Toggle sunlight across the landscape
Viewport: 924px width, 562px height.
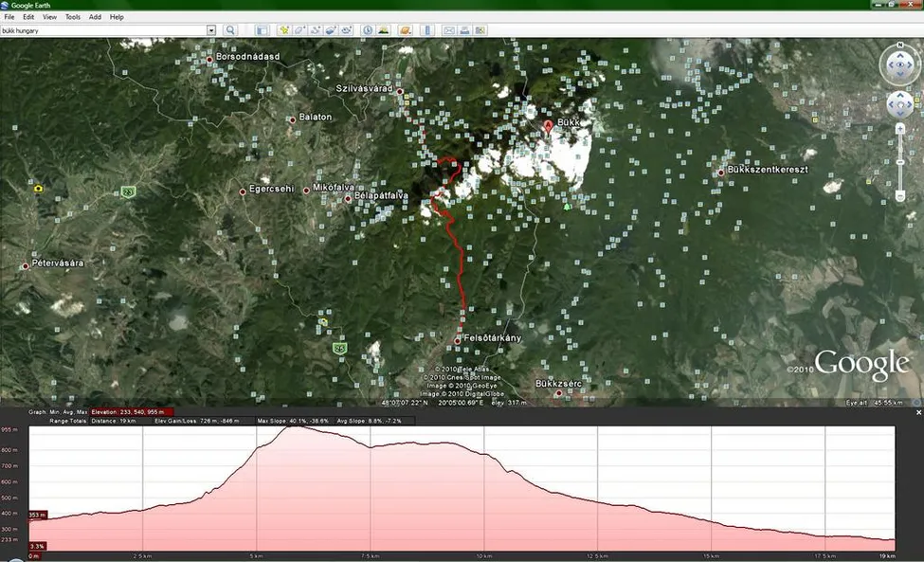(383, 30)
